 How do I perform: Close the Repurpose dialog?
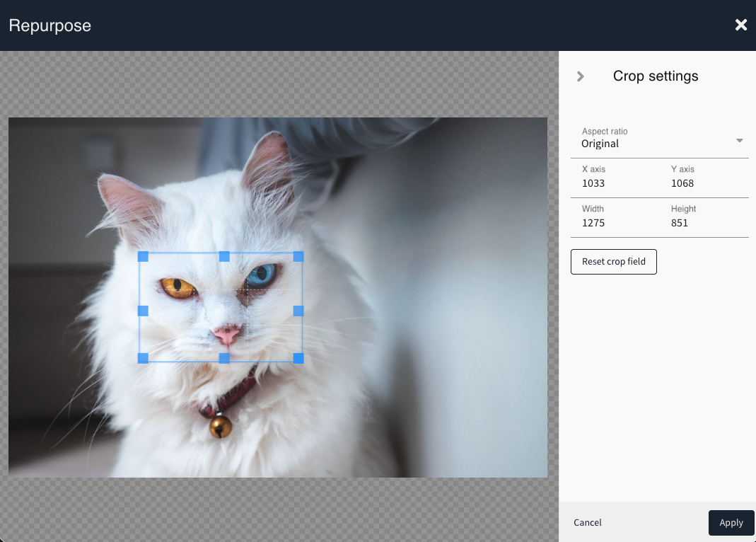pos(740,25)
